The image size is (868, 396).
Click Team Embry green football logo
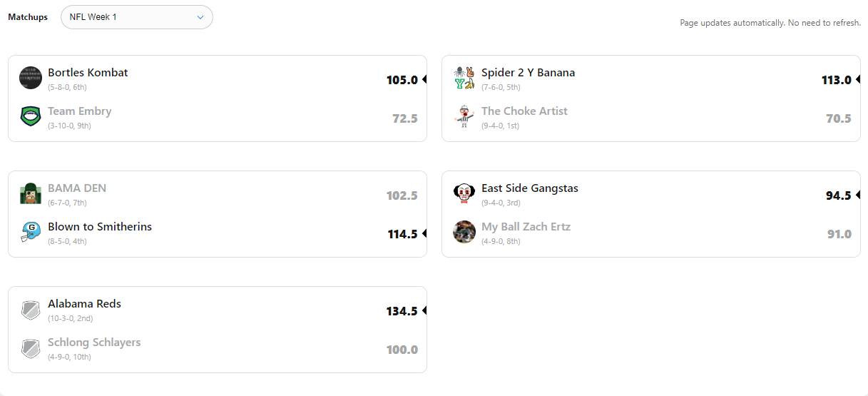[31, 116]
